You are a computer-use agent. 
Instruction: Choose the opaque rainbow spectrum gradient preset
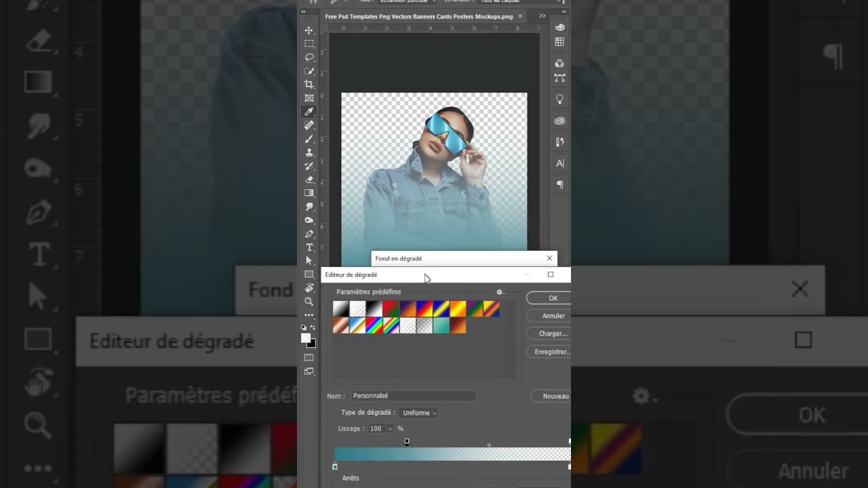pos(374,326)
